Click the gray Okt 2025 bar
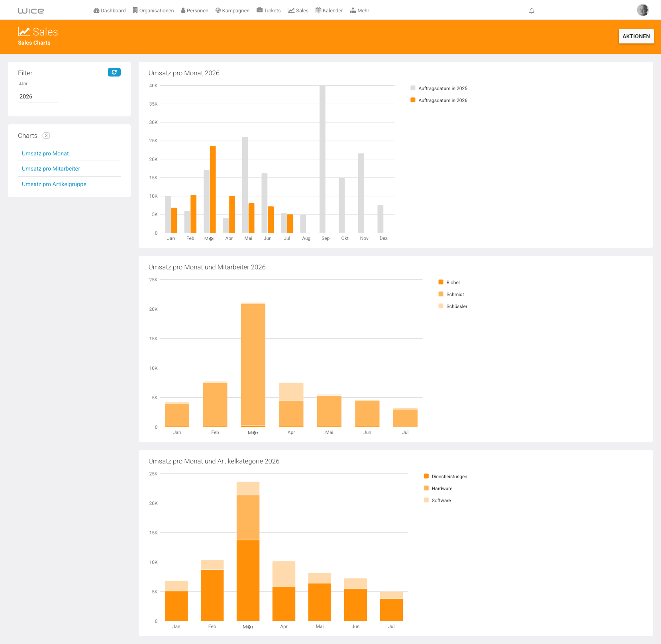Viewport: 661px width, 644px height. [342, 205]
